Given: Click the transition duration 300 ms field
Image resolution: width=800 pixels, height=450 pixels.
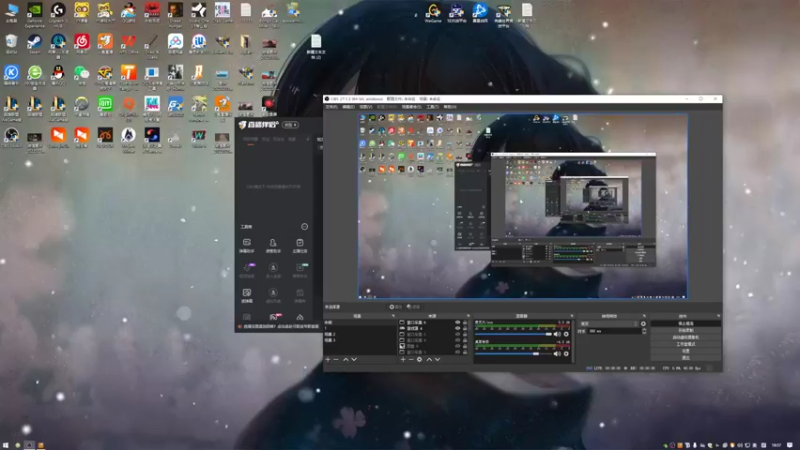Looking at the screenshot, I should [x=614, y=331].
